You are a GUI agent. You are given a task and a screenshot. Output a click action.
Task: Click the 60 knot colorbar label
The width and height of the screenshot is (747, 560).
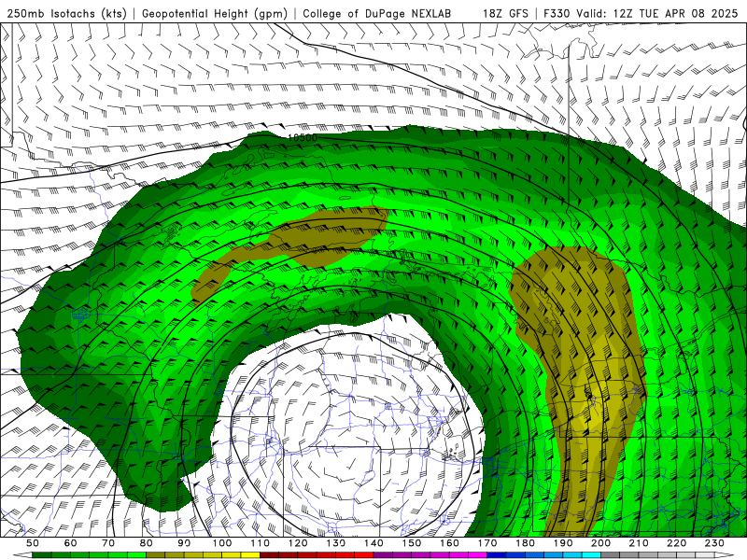pos(71,543)
